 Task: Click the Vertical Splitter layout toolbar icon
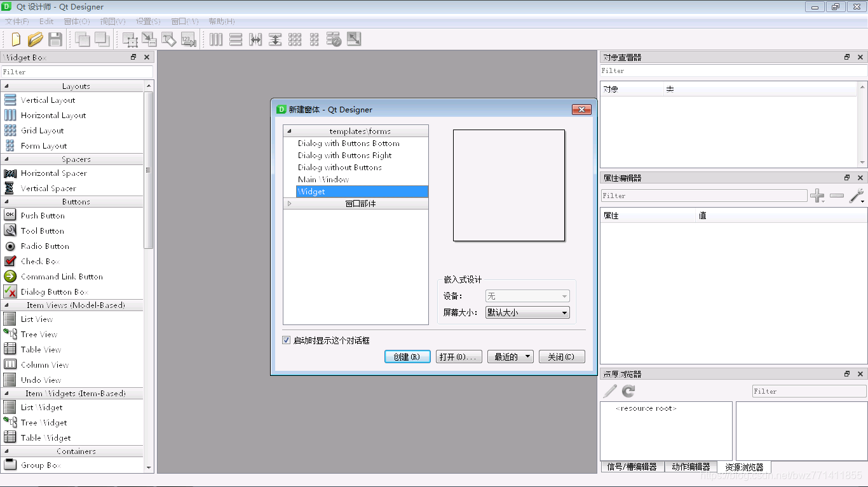point(275,39)
